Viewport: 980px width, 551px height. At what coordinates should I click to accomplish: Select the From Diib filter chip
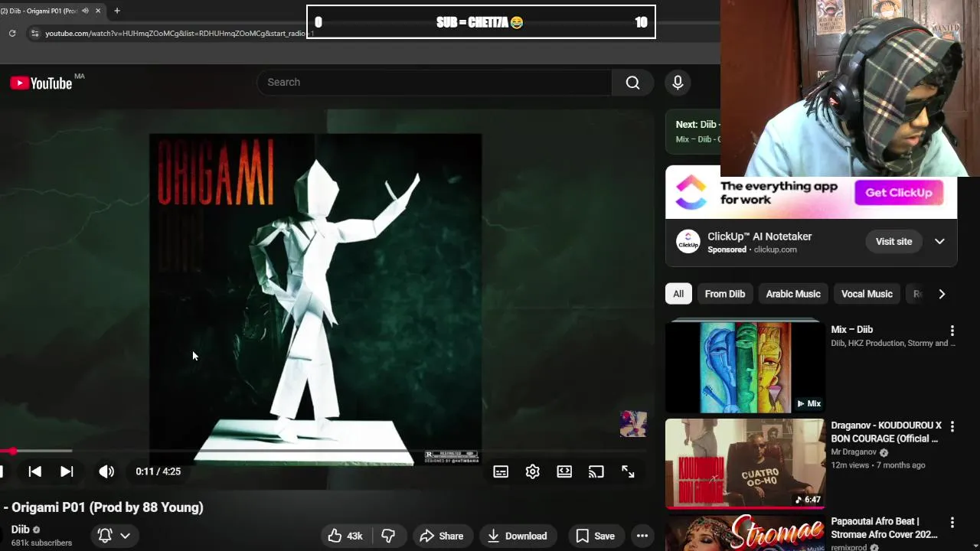pyautogui.click(x=725, y=294)
